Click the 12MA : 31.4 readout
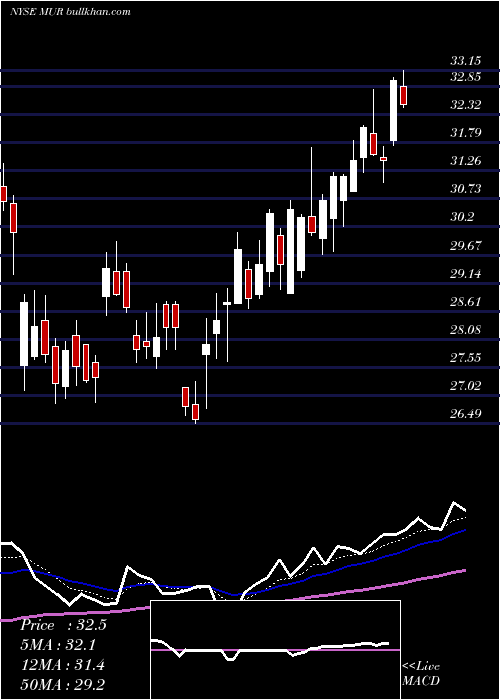The width and height of the screenshot is (500, 700). tap(63, 665)
